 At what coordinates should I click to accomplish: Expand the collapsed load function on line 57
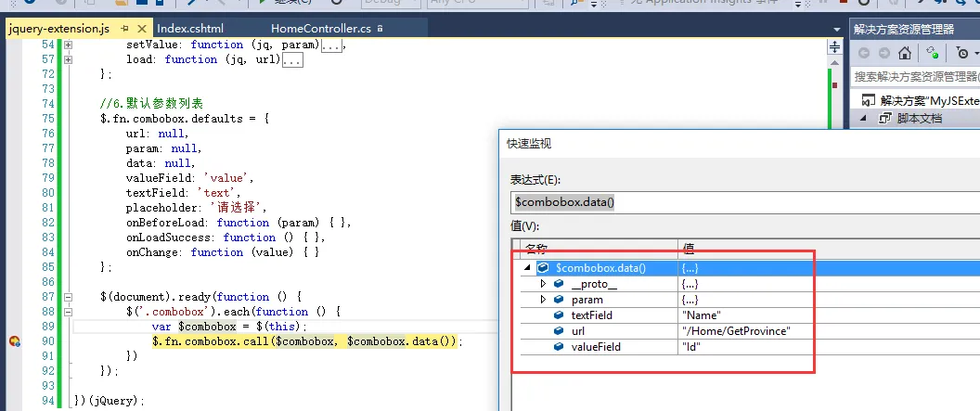[x=68, y=59]
